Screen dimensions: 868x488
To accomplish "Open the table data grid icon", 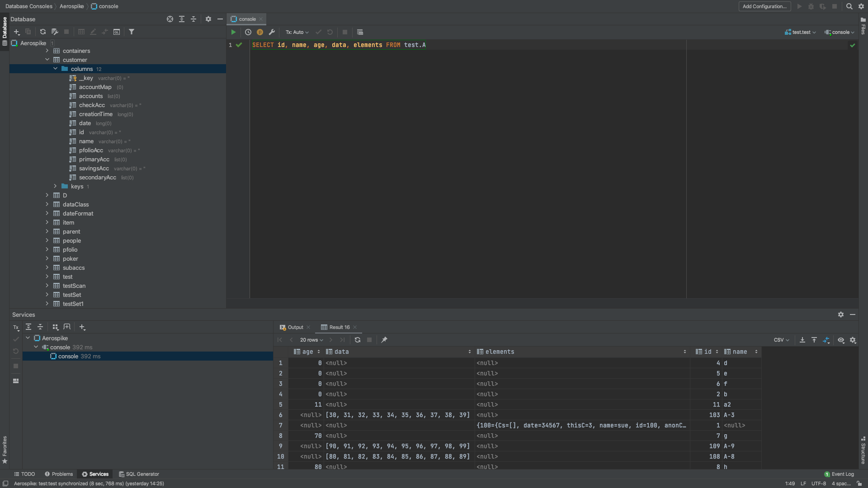I will coord(81,32).
